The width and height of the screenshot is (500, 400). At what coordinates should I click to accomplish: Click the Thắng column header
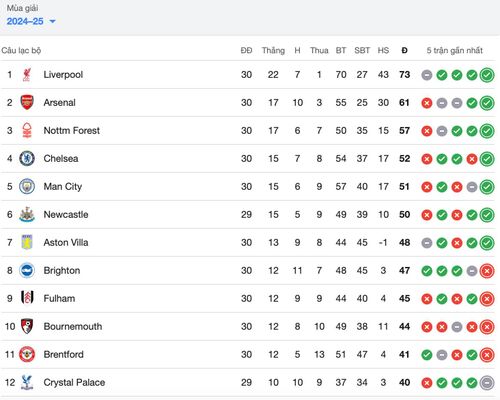[x=273, y=50]
